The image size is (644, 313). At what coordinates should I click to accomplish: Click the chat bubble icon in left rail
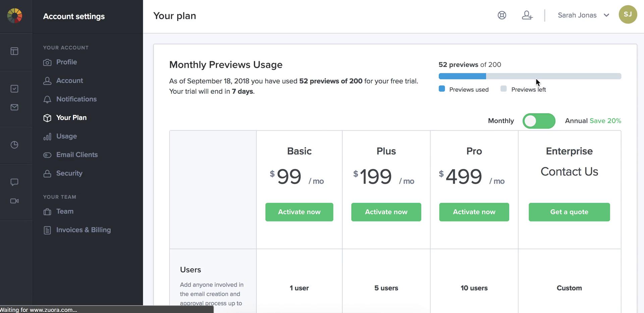14,182
